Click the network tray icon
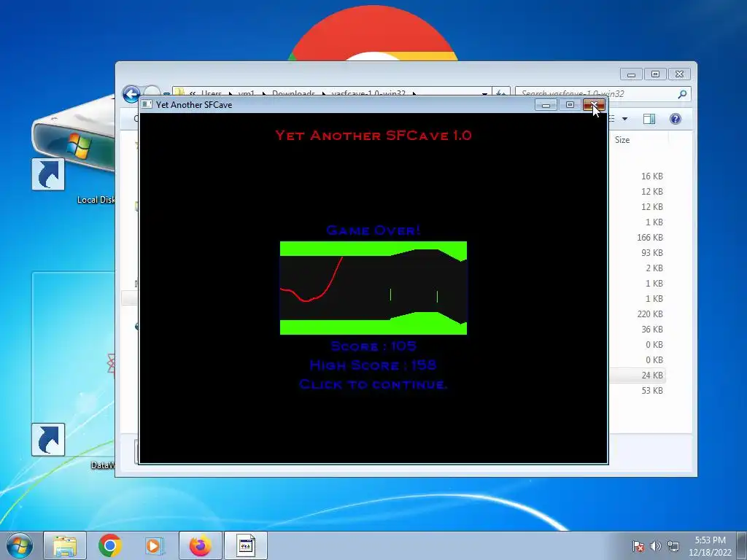 673,546
